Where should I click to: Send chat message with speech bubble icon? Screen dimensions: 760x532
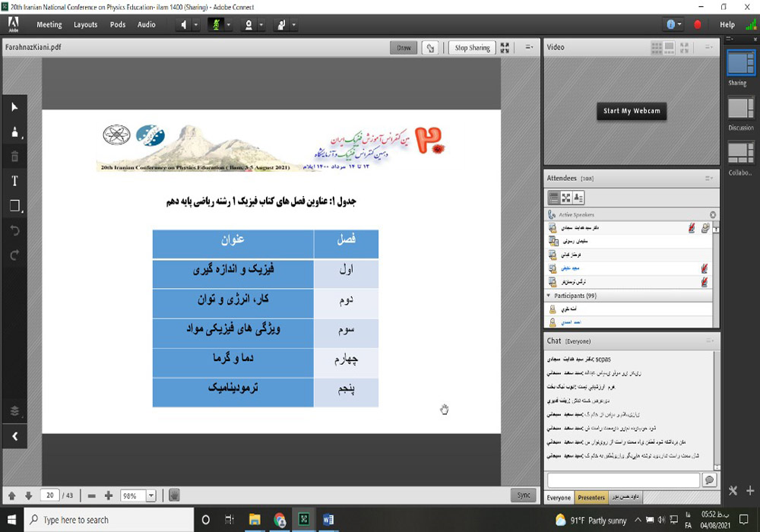pos(709,480)
